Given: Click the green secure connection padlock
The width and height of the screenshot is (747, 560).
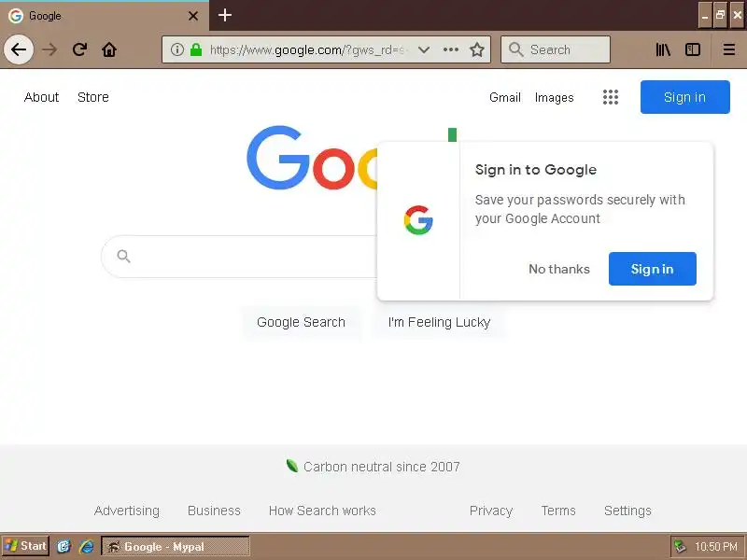Looking at the screenshot, I should pyautogui.click(x=196, y=49).
